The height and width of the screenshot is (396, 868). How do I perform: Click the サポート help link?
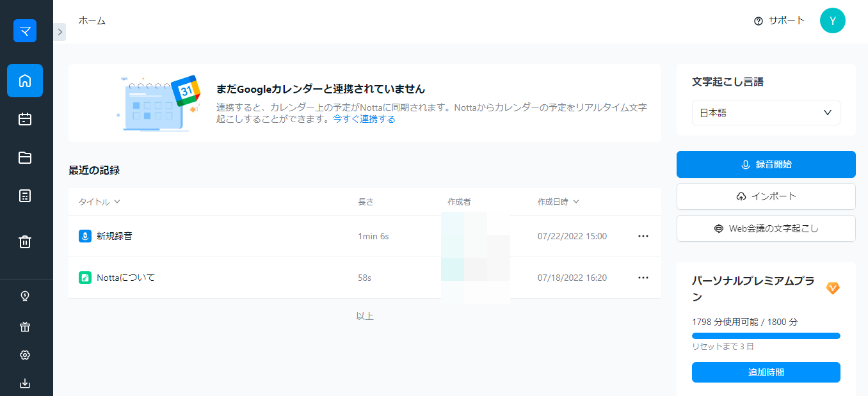click(x=780, y=20)
